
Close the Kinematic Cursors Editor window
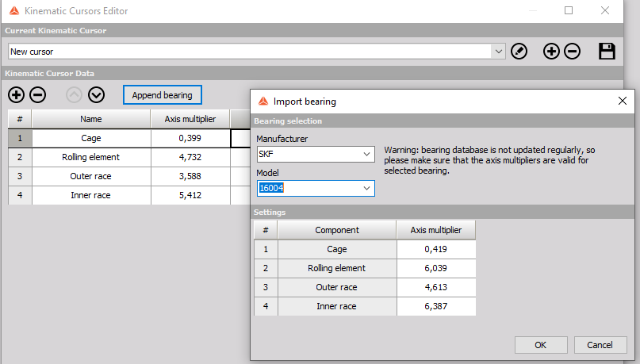605,10
